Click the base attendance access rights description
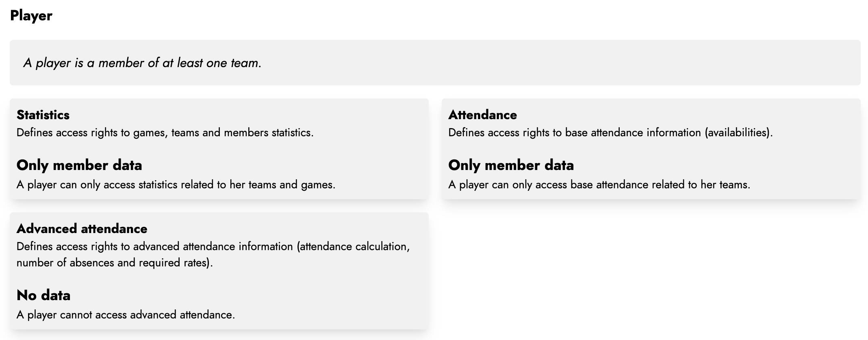 point(610,133)
